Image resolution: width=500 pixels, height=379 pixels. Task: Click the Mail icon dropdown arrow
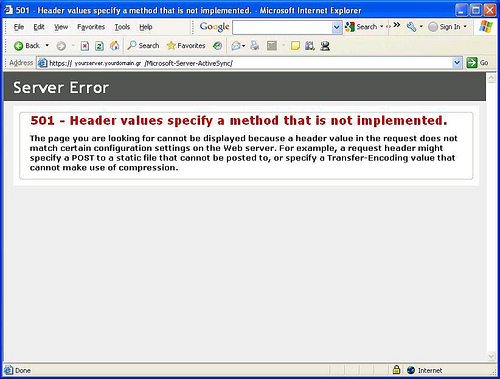point(244,46)
